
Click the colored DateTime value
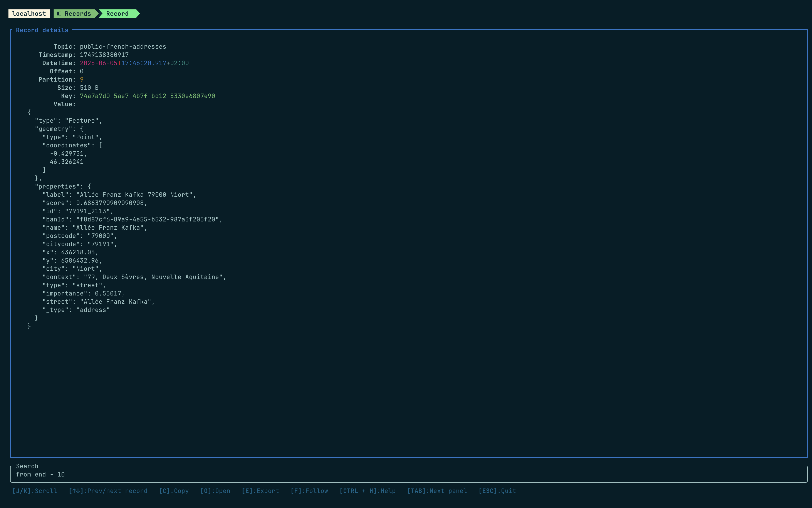(134, 63)
